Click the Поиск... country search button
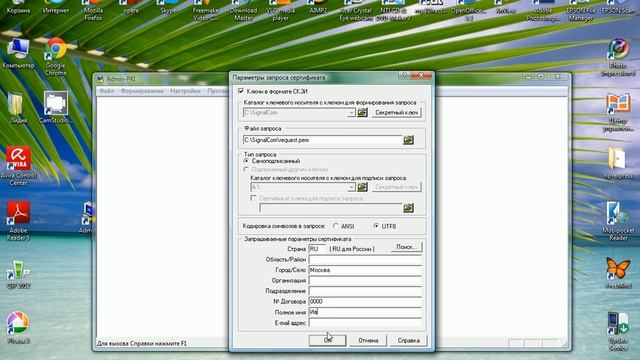Image resolution: width=640 pixels, height=360 pixels. tap(406, 247)
